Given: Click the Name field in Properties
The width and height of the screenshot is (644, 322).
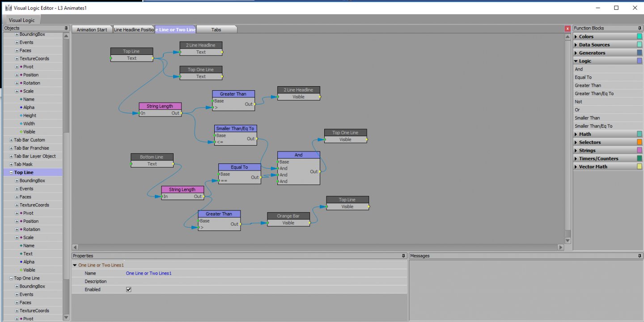Looking at the screenshot, I should click(266, 273).
